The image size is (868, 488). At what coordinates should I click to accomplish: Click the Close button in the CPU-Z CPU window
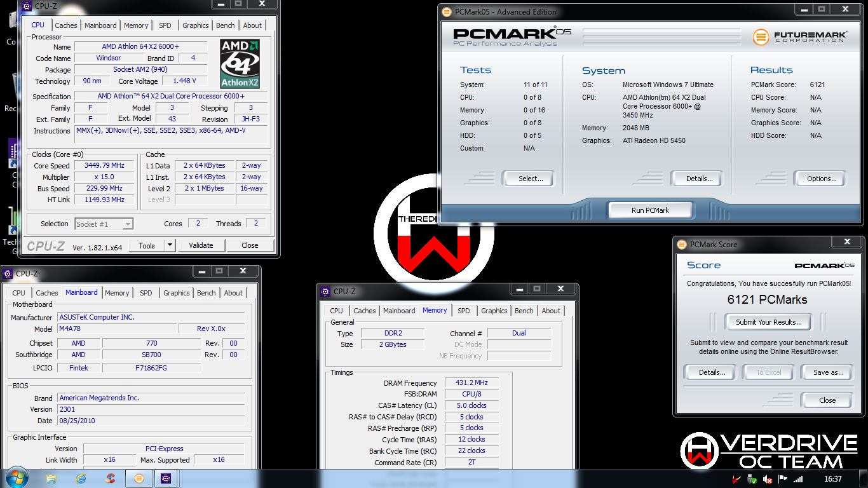[x=250, y=245]
